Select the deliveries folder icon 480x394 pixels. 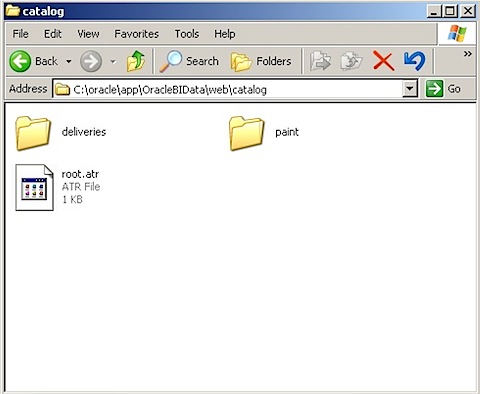pyautogui.click(x=33, y=133)
